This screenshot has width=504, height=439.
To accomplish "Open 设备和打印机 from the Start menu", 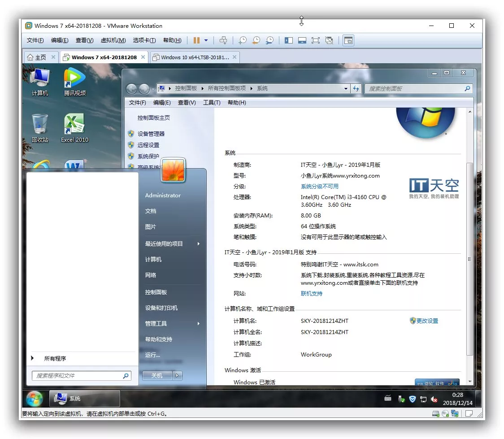I will click(161, 308).
